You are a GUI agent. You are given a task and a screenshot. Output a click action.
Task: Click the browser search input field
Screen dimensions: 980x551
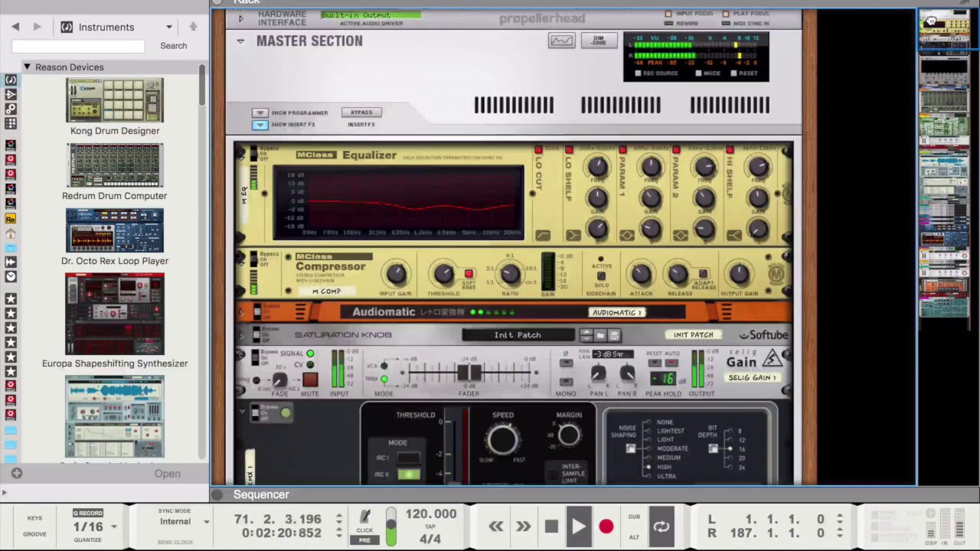point(78,46)
